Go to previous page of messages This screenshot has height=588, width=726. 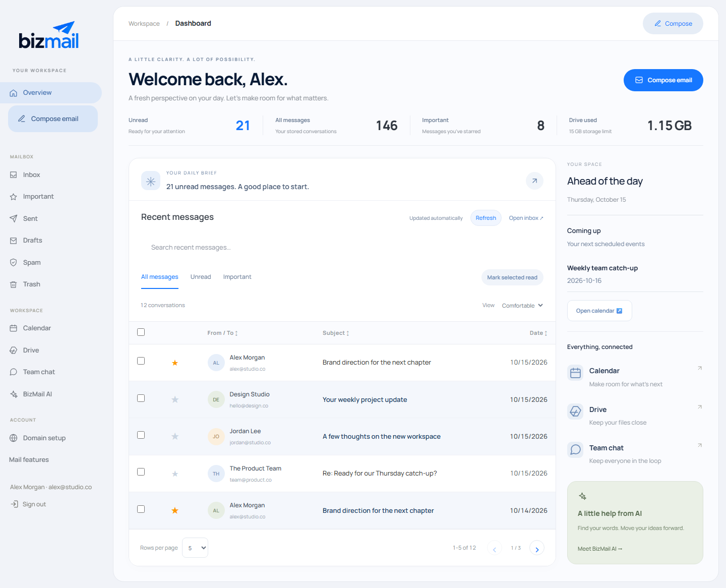(495, 548)
